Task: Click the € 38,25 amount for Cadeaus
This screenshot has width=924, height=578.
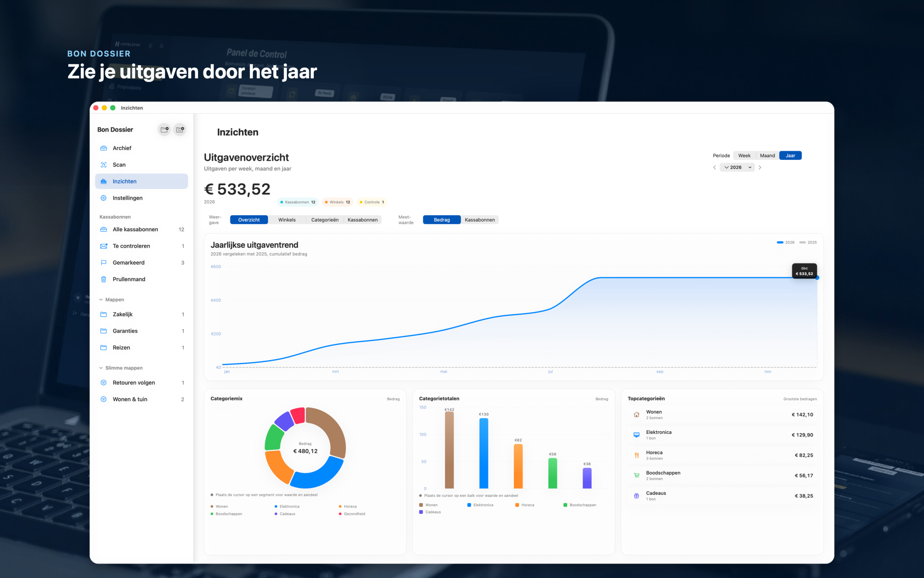Action: [x=804, y=496]
